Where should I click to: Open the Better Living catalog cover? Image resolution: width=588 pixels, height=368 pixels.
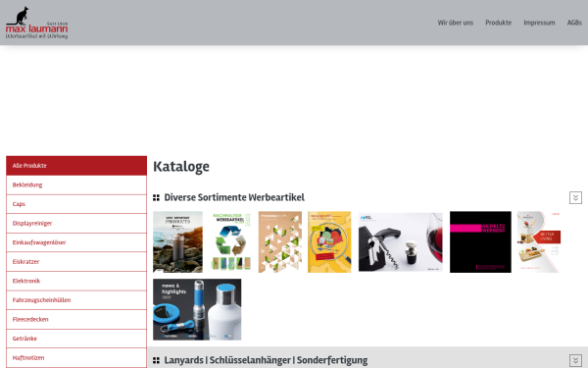(538, 241)
